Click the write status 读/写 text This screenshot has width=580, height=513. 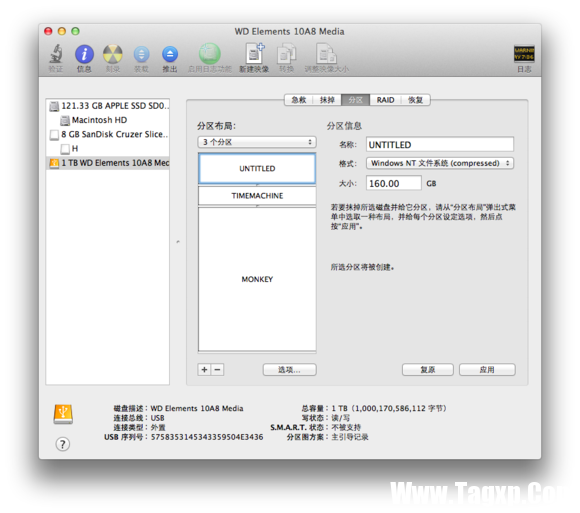pos(340,418)
